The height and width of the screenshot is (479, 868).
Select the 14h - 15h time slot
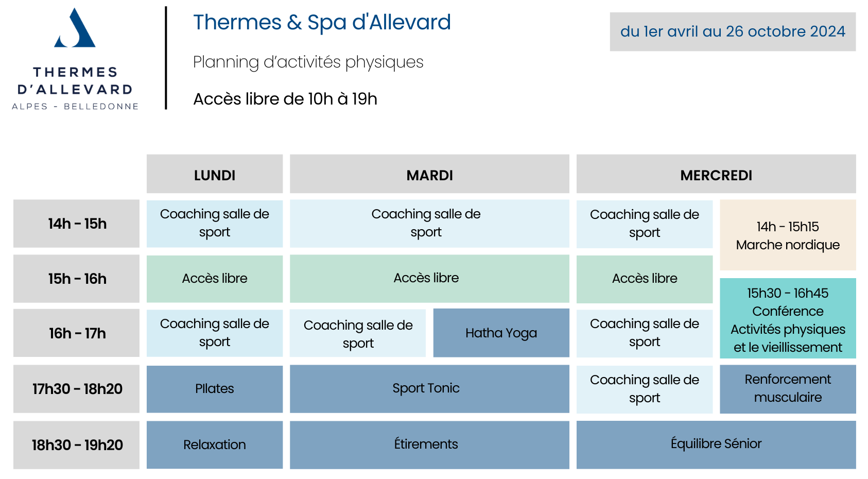click(x=76, y=224)
